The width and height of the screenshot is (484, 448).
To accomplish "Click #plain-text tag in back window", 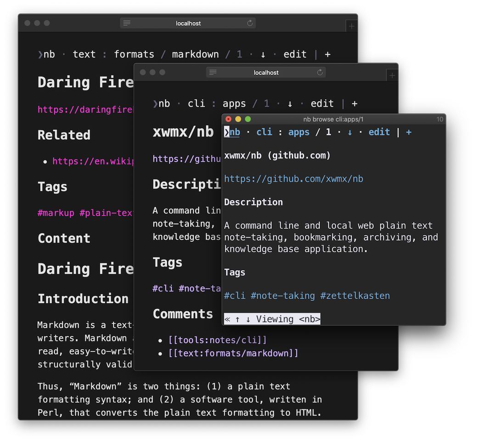I will coord(107,213).
